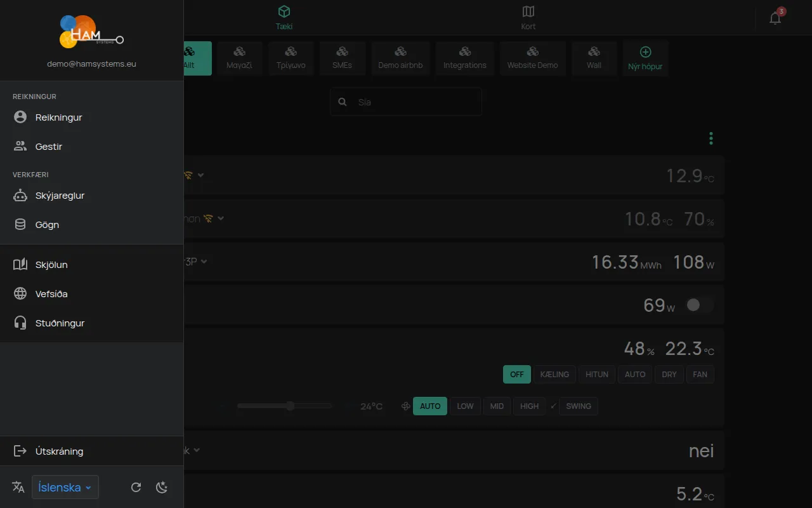The image size is (812, 508).
Task: Open Skýjareglur cloud rules item
Action: [91, 196]
